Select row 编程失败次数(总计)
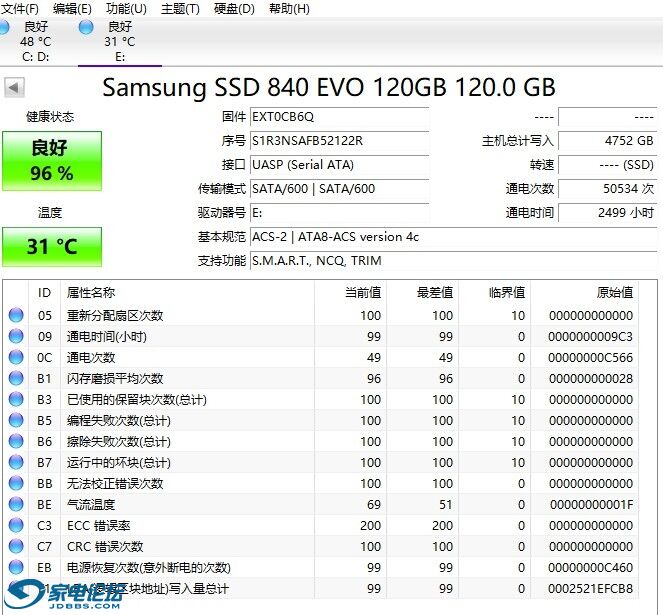663x615 pixels. (x=321, y=420)
